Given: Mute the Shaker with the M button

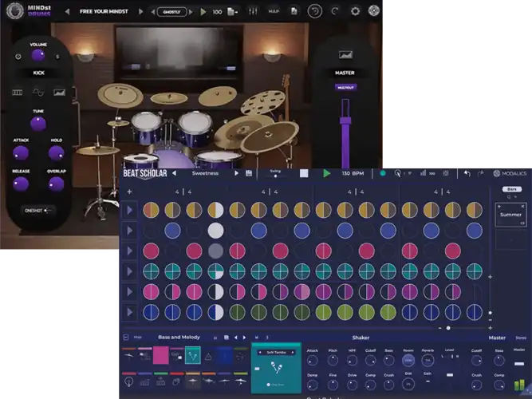Looking at the screenshot, I should point(257,338).
